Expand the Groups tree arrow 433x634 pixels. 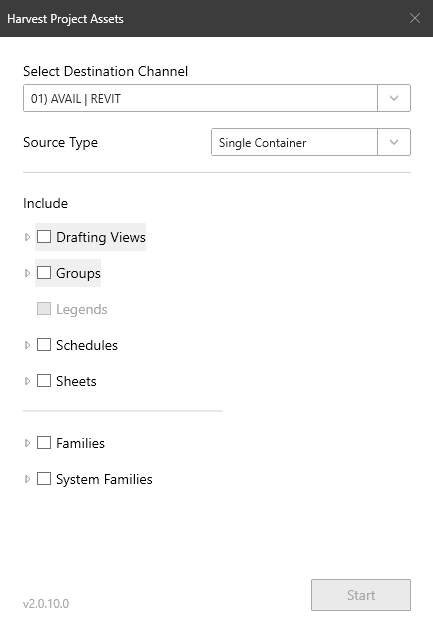click(27, 273)
